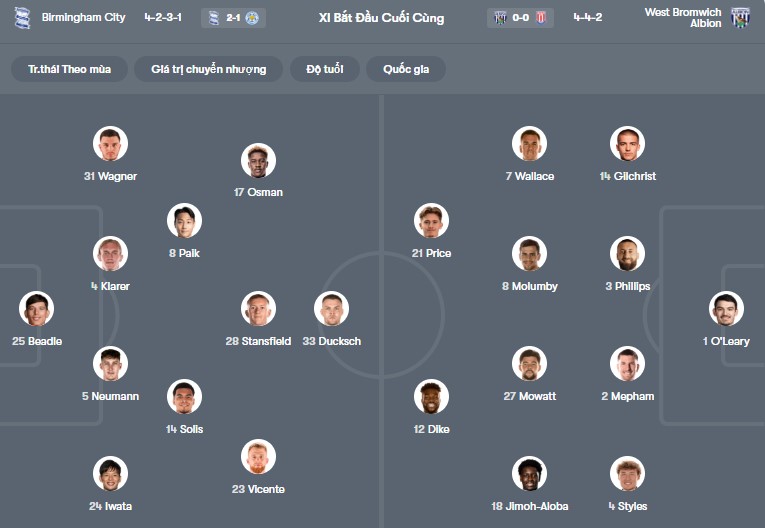The height and width of the screenshot is (528, 765).
Task: Click goalkeeper Beadle's avatar
Action: click(x=37, y=309)
